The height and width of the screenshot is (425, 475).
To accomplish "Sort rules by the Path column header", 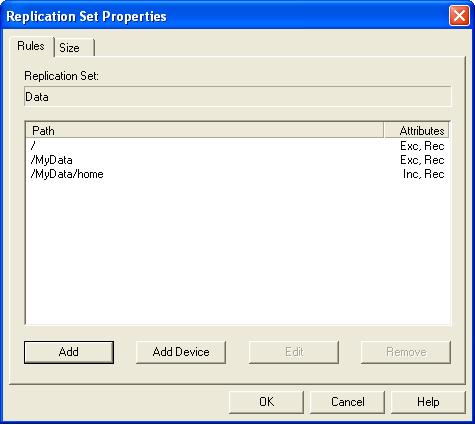I will click(205, 130).
